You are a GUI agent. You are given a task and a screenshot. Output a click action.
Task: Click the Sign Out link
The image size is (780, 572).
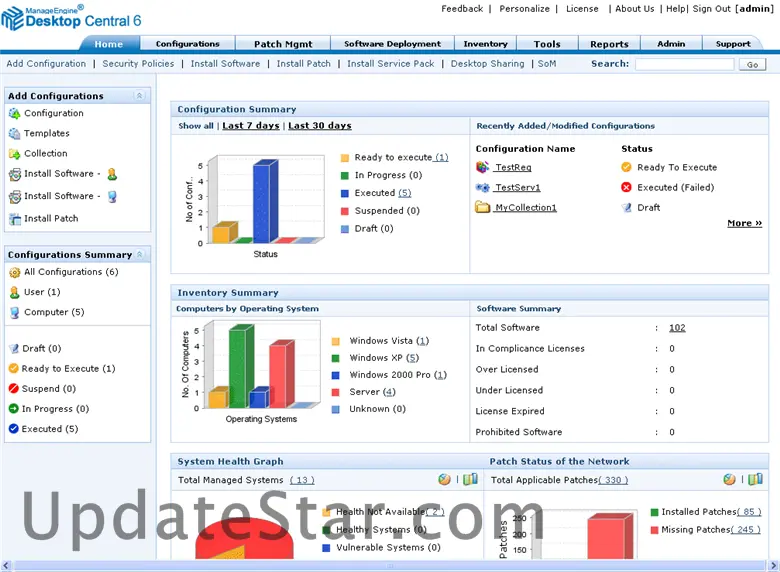click(x=711, y=8)
